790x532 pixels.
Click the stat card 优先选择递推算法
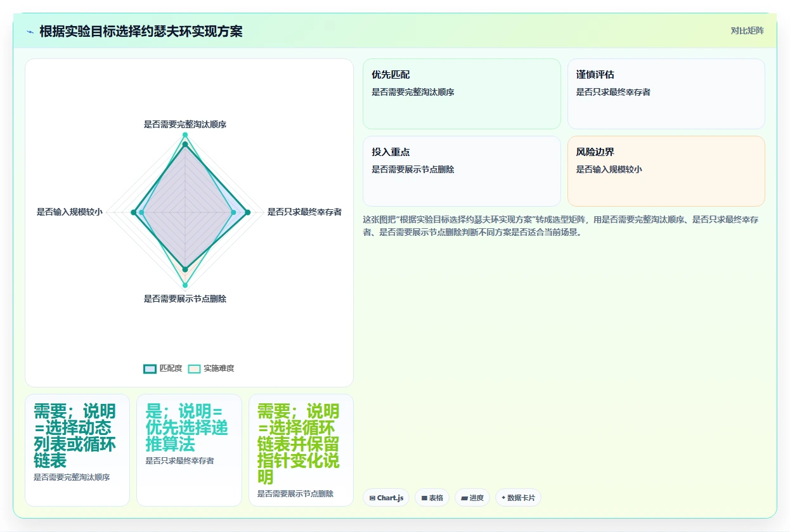click(x=189, y=450)
